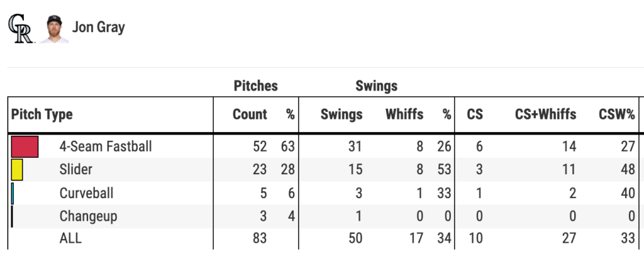This screenshot has width=644, height=266.
Task: Sort by the Whiffs column header
Action: (x=404, y=114)
